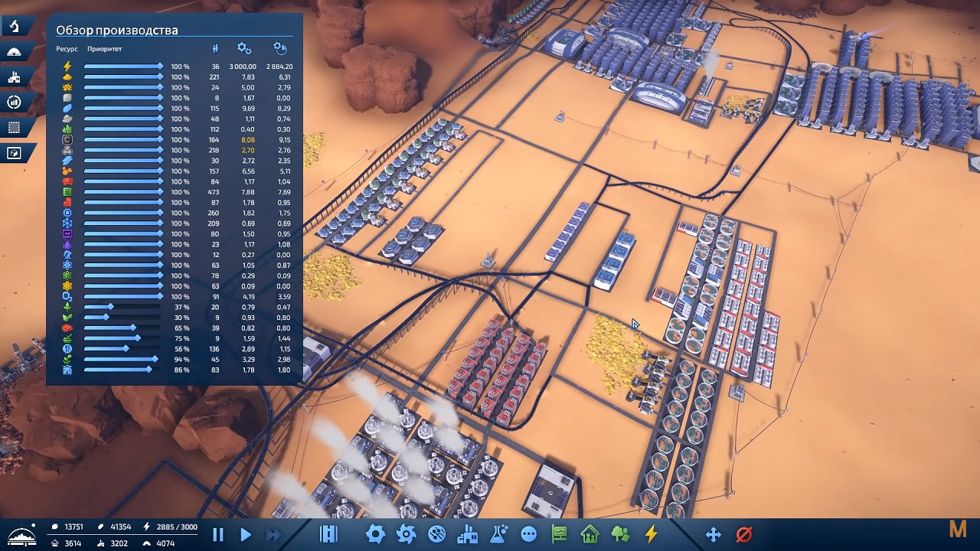This screenshot has height=551, width=980.
Task: Open the chemistry flask category in build bar
Action: (498, 534)
